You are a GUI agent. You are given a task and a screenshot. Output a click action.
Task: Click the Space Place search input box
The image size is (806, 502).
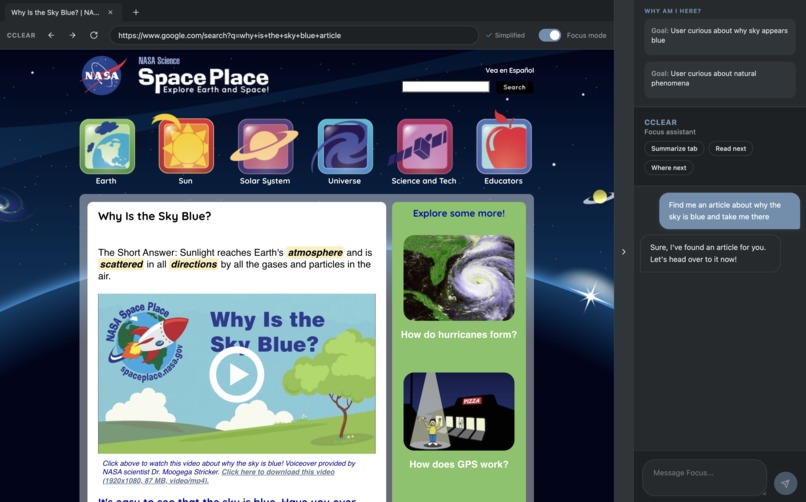pyautogui.click(x=446, y=87)
